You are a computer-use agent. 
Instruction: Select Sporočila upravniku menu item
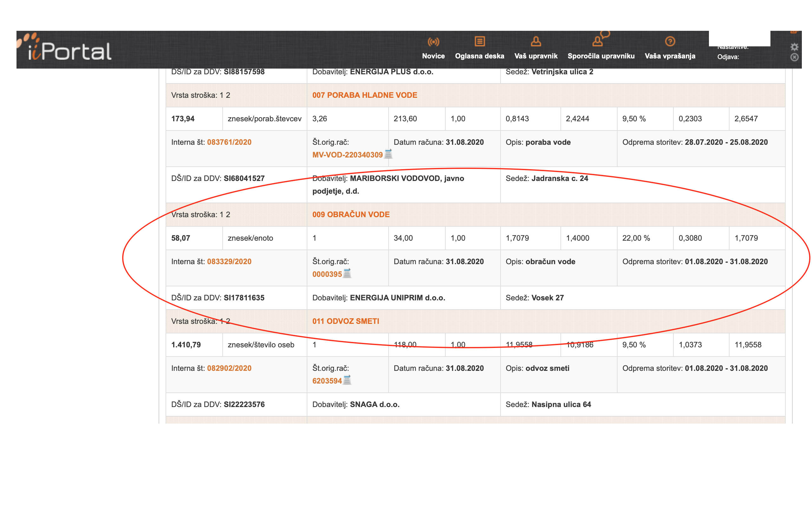(601, 56)
